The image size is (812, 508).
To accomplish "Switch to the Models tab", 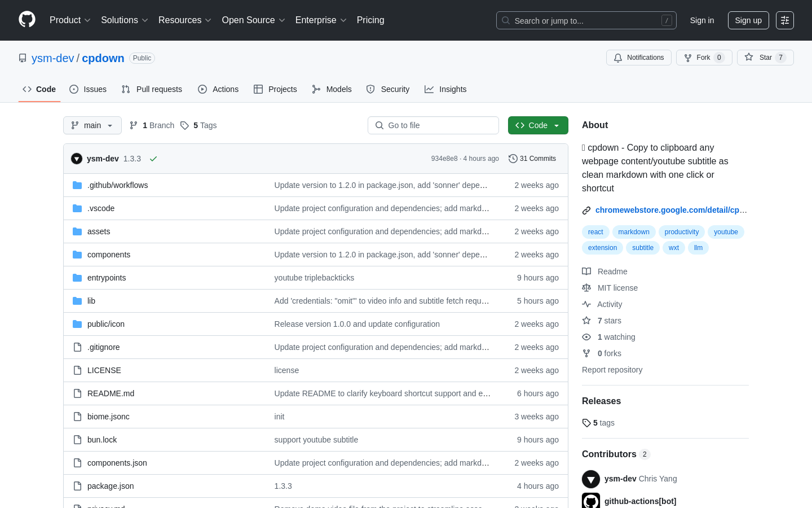I will [332, 89].
